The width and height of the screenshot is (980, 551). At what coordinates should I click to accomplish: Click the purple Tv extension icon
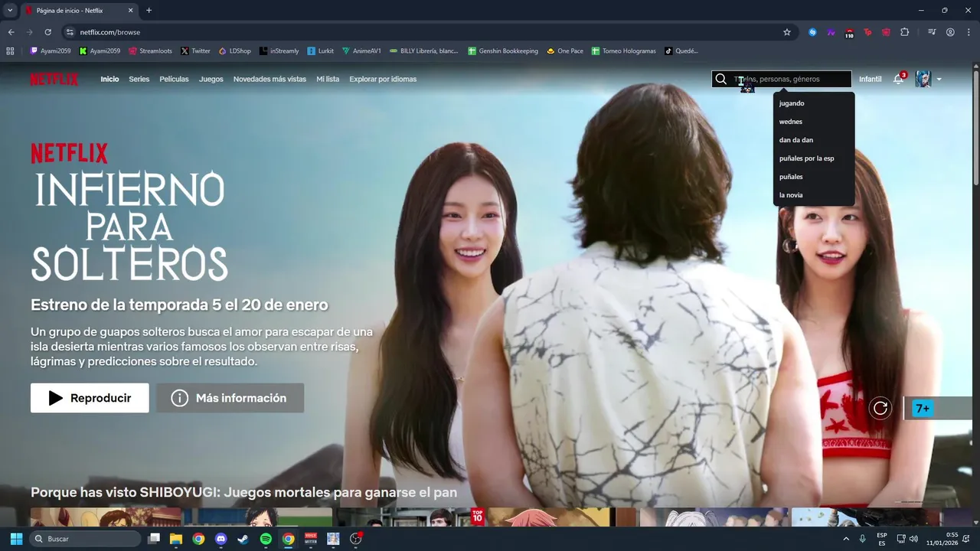[831, 32]
